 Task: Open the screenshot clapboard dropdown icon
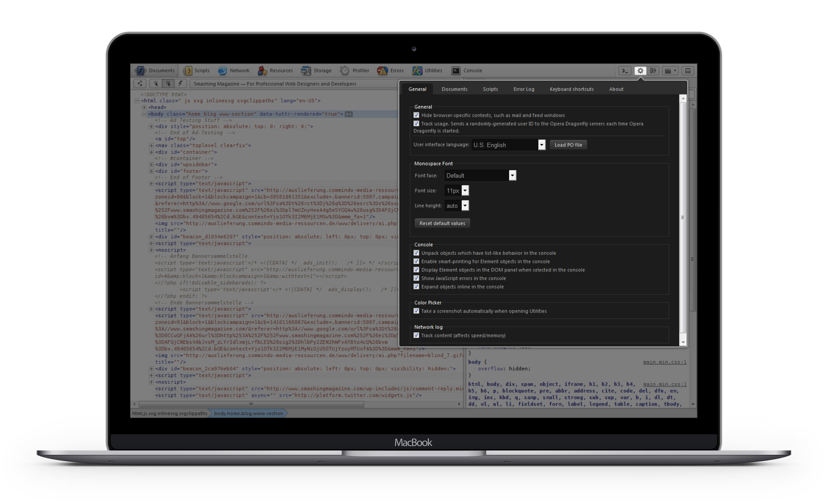[670, 70]
